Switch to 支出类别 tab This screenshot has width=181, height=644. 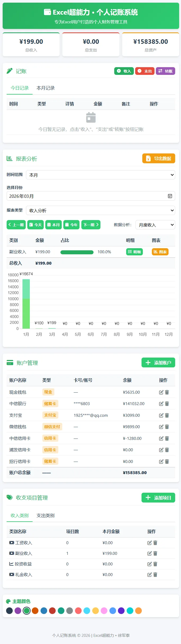[x=46, y=516]
